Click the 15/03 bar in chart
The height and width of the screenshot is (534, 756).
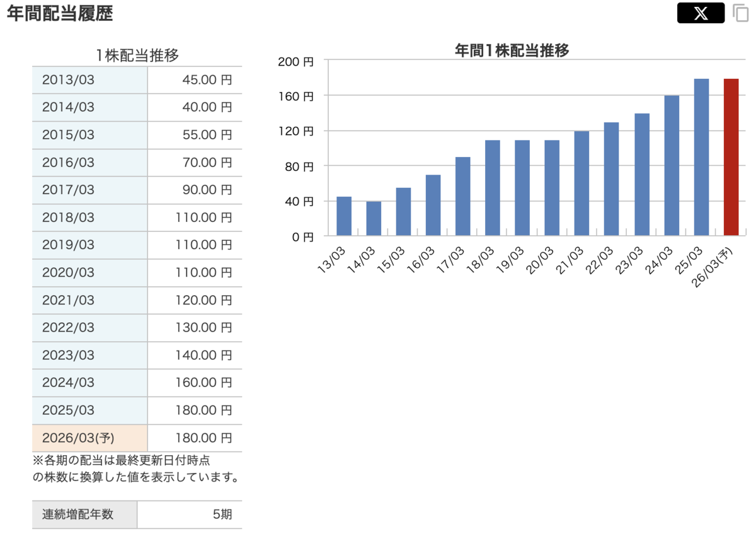(x=403, y=212)
